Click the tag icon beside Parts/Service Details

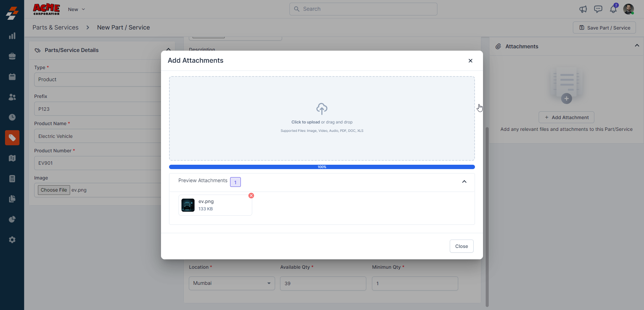click(x=38, y=50)
